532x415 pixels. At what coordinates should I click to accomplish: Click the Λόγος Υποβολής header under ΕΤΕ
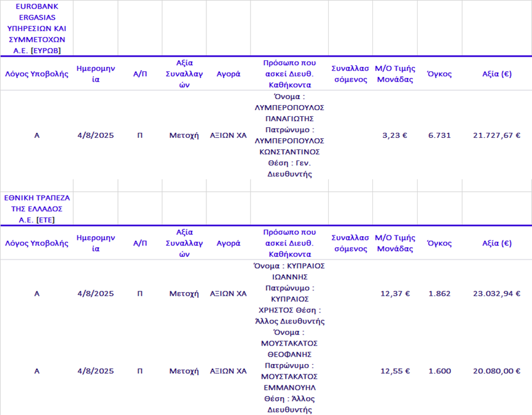pos(37,243)
